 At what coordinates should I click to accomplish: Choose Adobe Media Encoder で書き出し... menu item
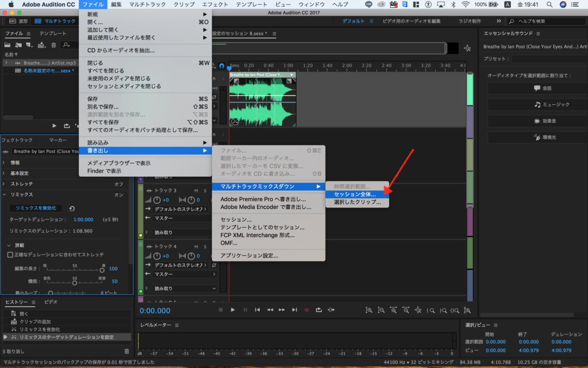269,207
